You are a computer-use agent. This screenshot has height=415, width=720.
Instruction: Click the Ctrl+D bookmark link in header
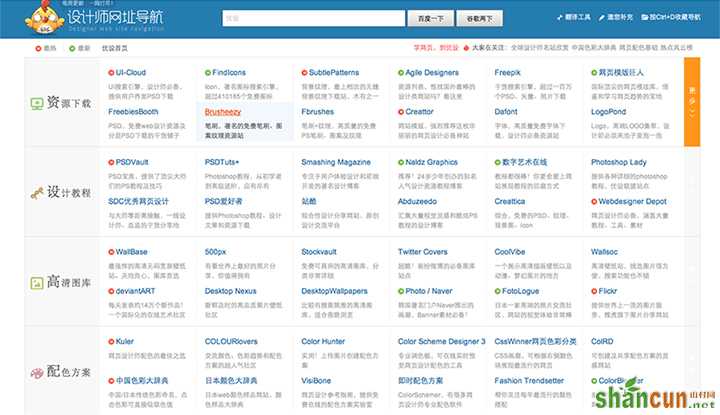coord(671,17)
